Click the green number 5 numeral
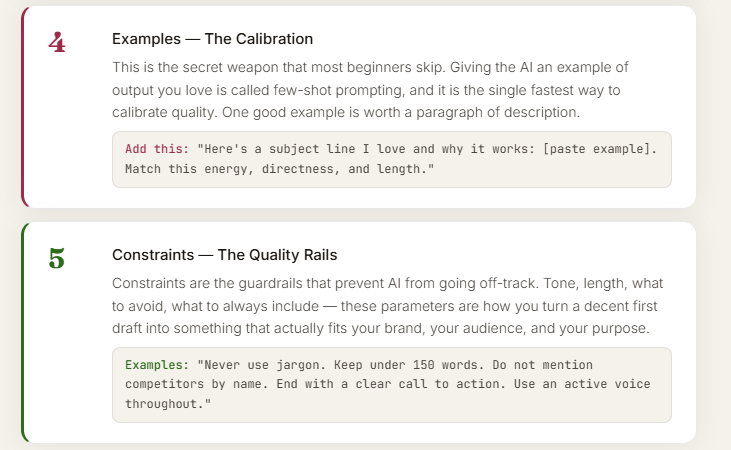This screenshot has width=731, height=450. pyautogui.click(x=57, y=258)
